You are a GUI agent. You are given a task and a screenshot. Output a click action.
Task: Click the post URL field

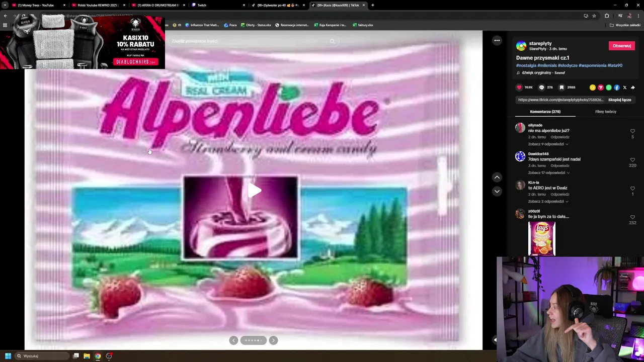pos(560,100)
